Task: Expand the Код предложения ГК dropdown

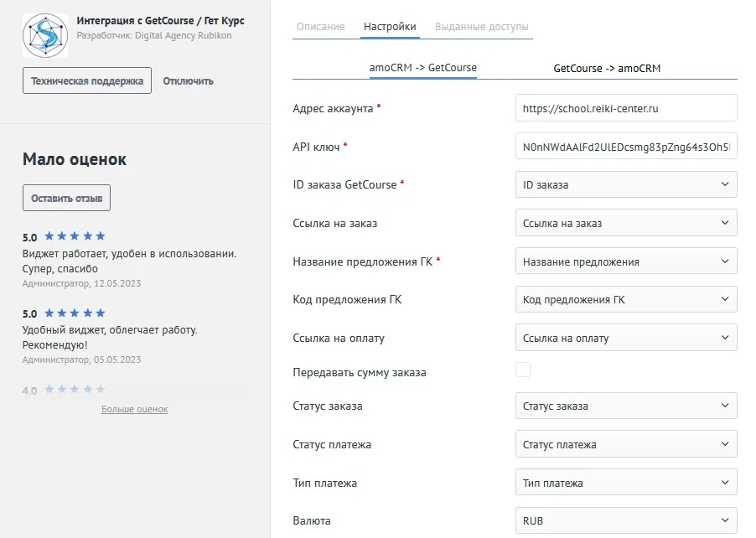Action: pos(625,299)
